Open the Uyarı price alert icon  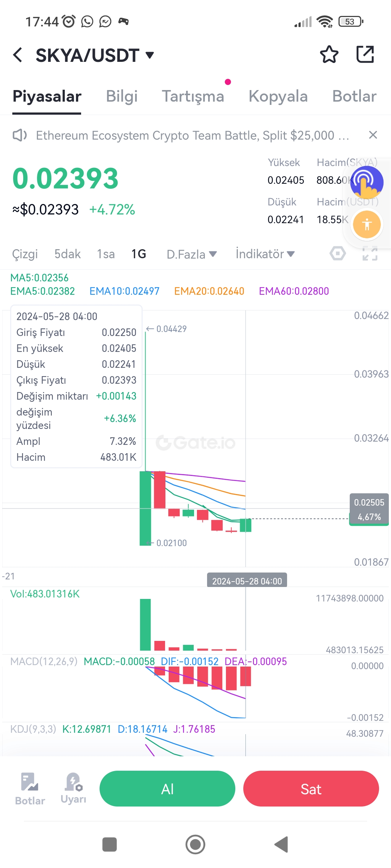click(x=73, y=788)
